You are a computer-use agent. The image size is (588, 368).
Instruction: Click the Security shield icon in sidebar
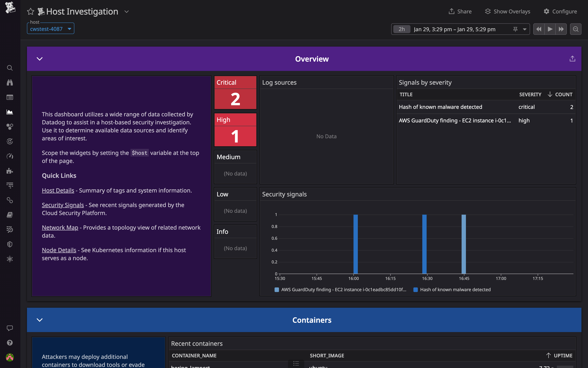(x=10, y=244)
